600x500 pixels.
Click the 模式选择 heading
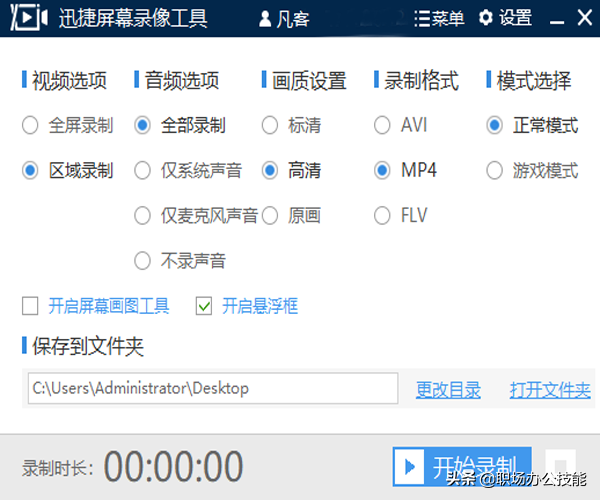tap(534, 80)
